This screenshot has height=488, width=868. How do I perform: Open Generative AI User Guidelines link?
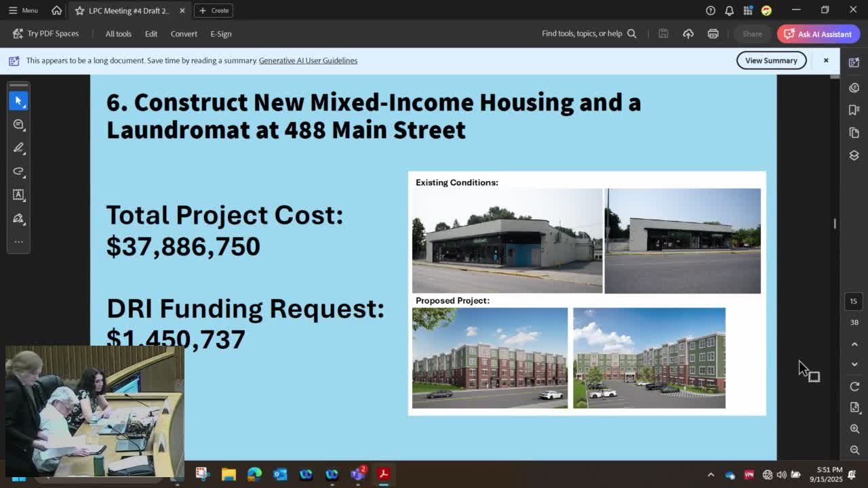[x=308, y=60]
